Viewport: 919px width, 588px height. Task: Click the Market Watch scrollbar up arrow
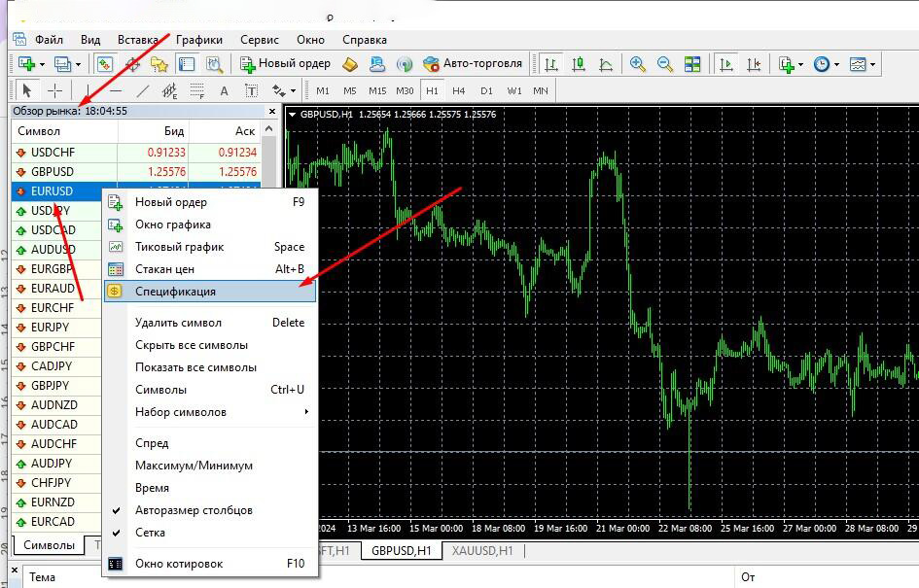(269, 129)
